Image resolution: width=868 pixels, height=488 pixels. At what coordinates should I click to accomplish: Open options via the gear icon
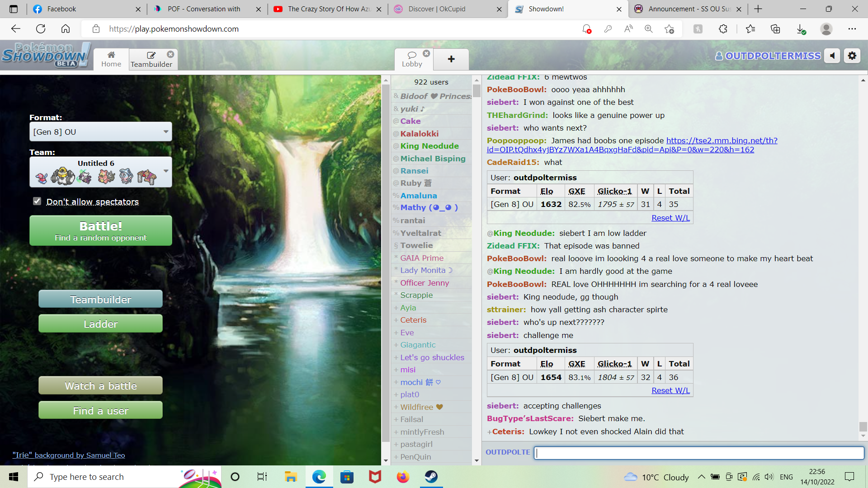pyautogui.click(x=852, y=56)
